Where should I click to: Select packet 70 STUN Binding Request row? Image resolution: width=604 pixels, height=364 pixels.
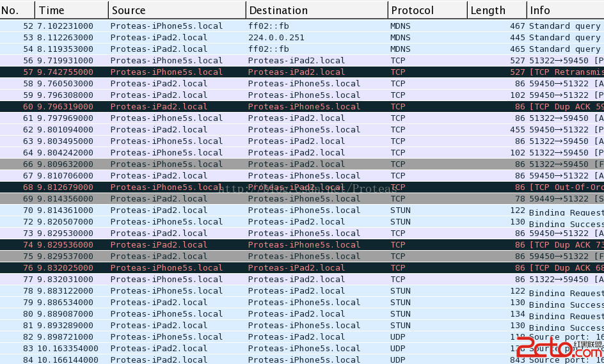[x=256, y=210]
